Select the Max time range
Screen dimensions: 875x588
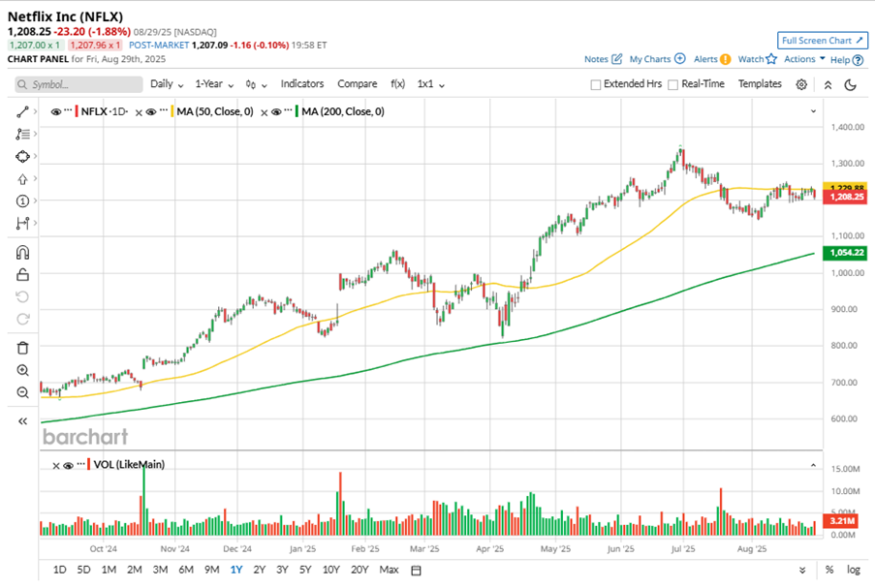(x=389, y=570)
